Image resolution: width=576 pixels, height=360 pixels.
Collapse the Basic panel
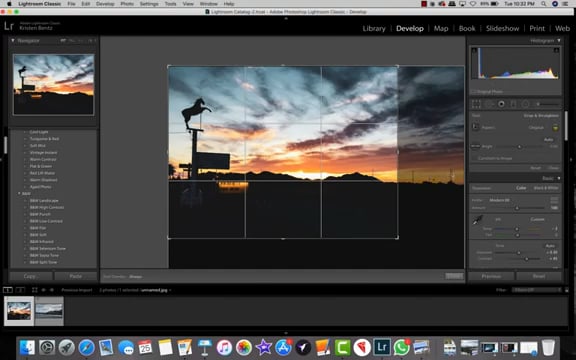559,178
